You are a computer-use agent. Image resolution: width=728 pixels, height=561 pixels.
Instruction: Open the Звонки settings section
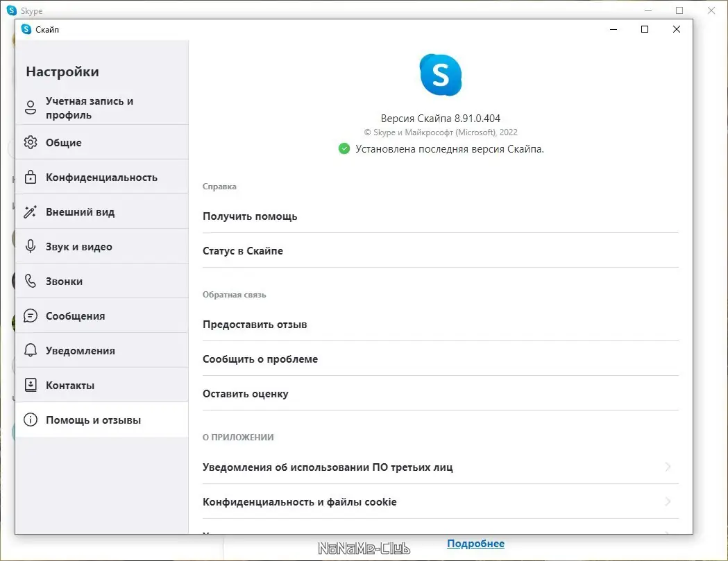(x=102, y=282)
